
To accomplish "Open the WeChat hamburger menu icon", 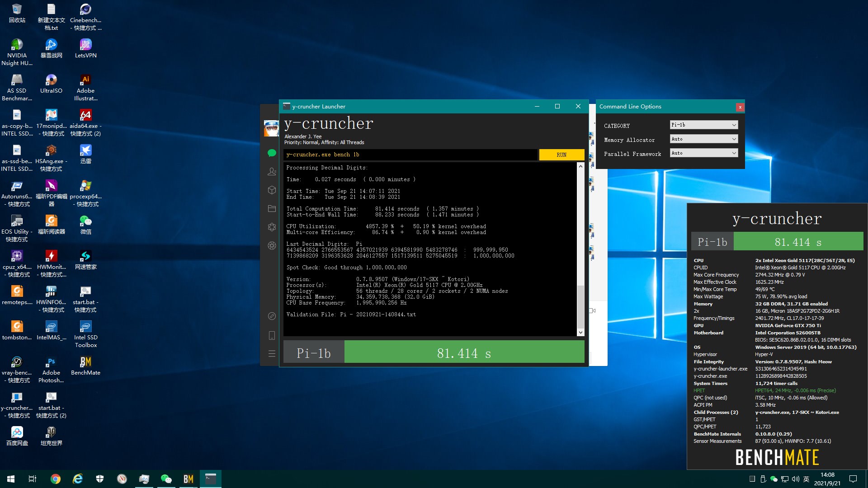I will coord(272,354).
